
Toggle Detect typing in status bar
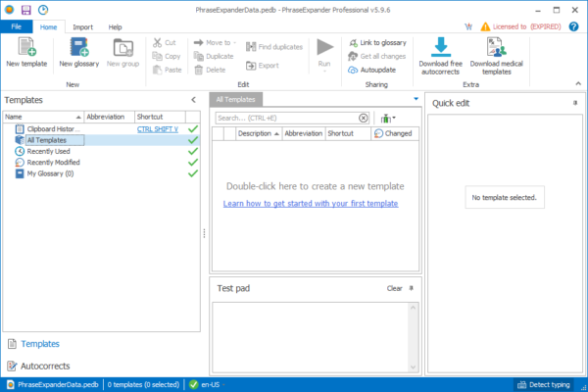point(544,384)
